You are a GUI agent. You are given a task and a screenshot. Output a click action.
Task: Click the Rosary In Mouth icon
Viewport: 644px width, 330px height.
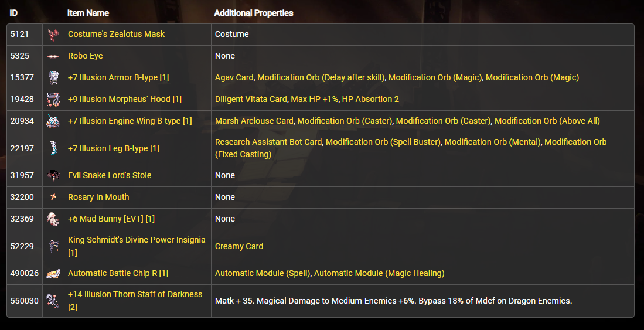(x=53, y=198)
